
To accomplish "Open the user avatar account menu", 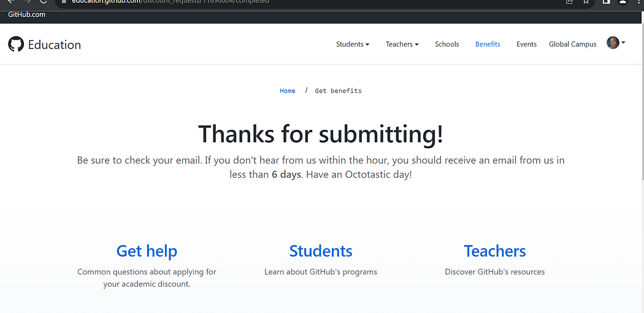I will [616, 43].
